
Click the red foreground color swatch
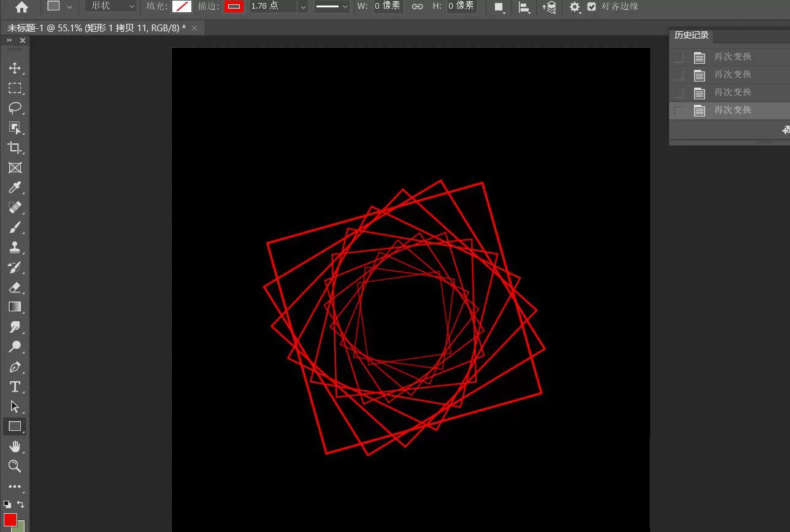pyautogui.click(x=10, y=520)
